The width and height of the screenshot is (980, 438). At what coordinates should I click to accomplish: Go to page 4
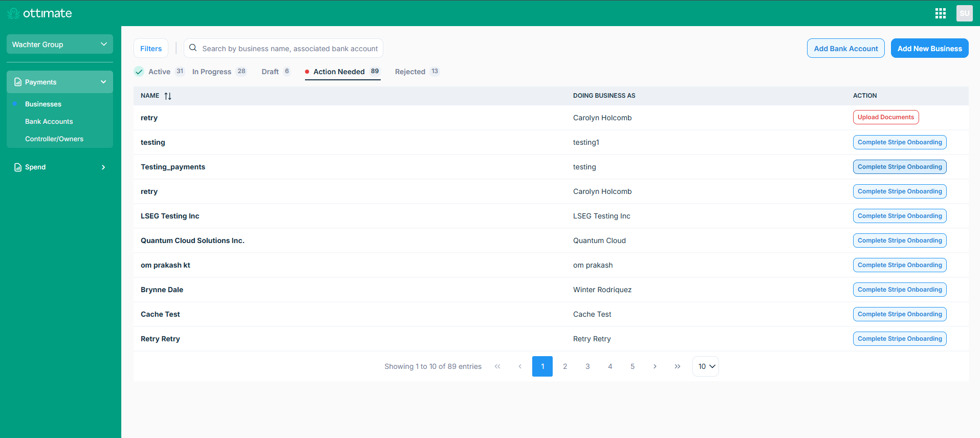point(610,366)
